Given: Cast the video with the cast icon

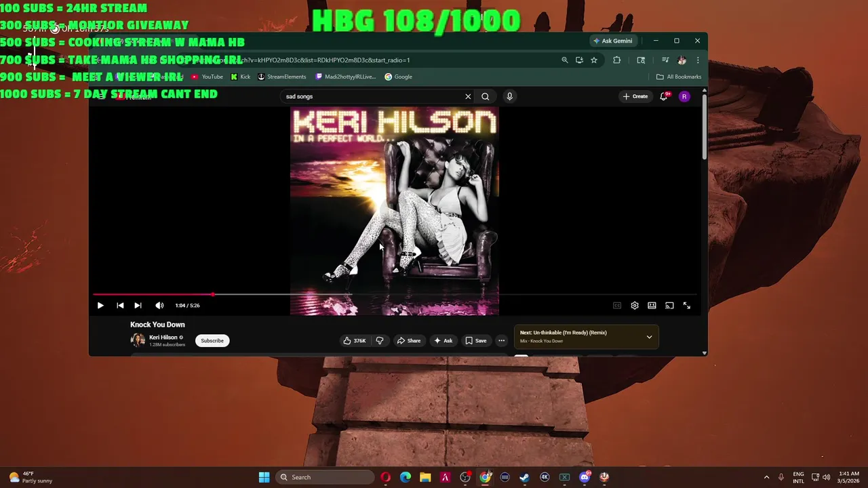Looking at the screenshot, I should (669, 306).
